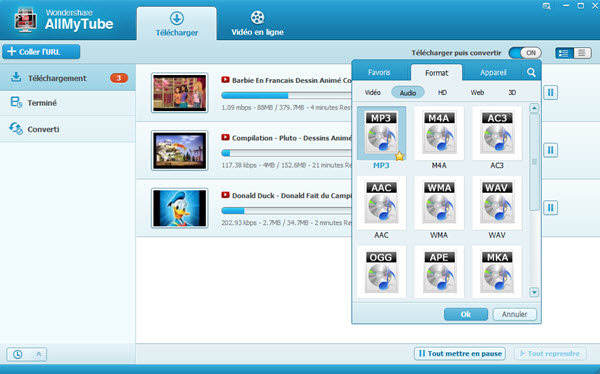Image resolution: width=600 pixels, height=374 pixels.
Task: Click the search magnifier in format panel
Action: click(531, 72)
